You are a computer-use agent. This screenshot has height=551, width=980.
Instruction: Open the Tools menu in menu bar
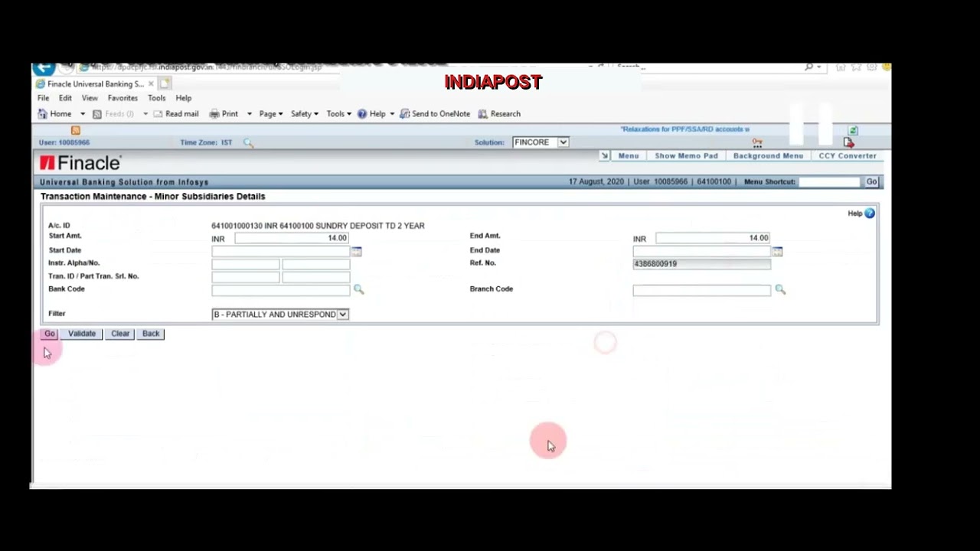click(156, 98)
